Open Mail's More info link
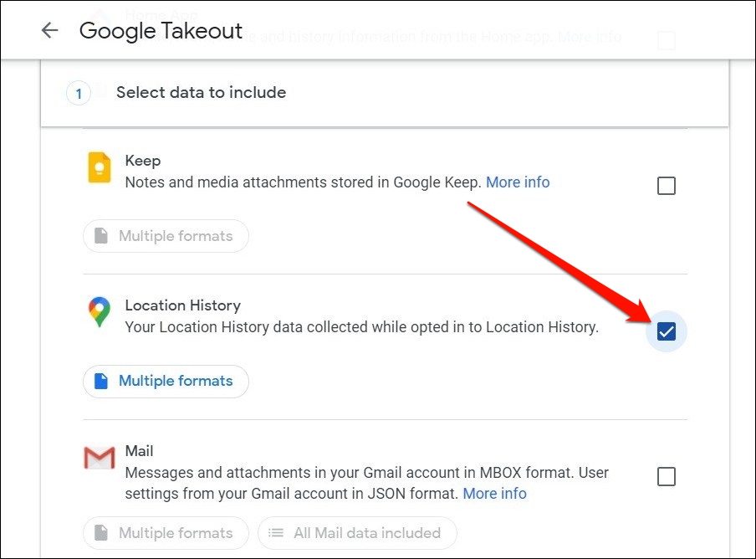Screen dimensions: 756x559 tap(495, 494)
